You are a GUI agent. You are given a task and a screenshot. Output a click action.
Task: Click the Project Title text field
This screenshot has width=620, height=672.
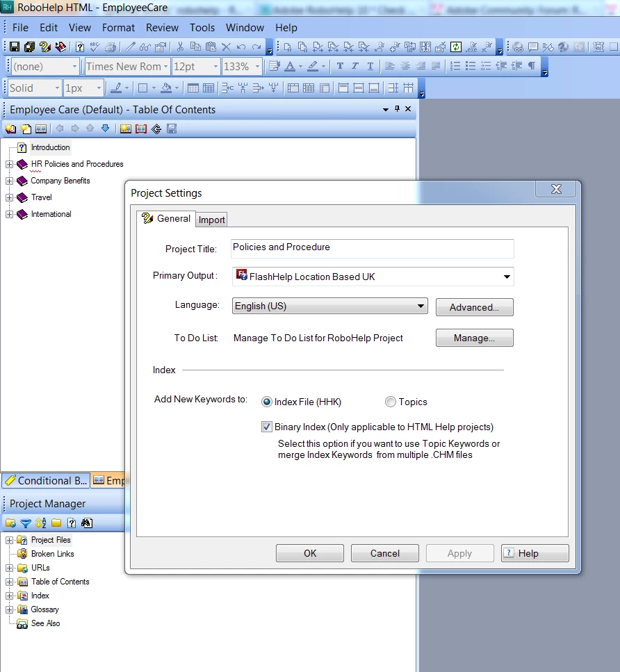372,249
